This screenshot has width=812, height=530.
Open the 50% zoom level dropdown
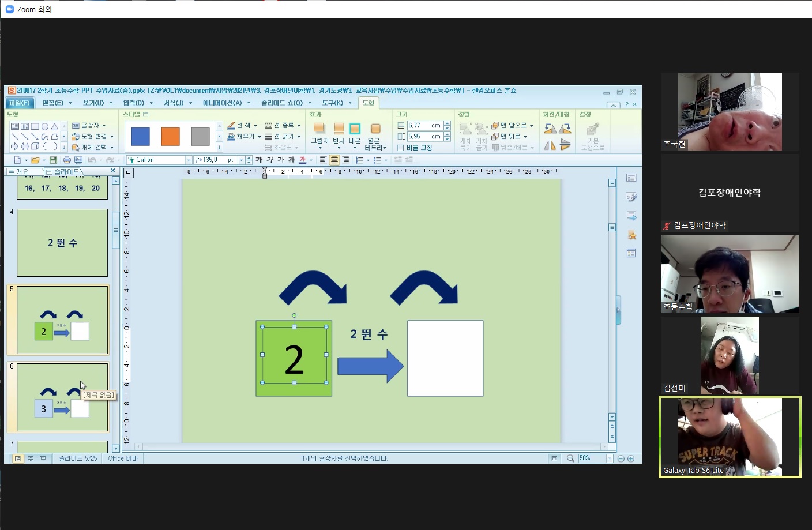tap(609, 458)
